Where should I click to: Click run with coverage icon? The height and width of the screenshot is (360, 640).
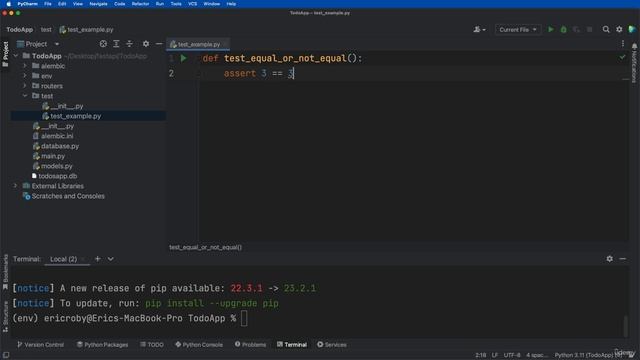click(576, 29)
